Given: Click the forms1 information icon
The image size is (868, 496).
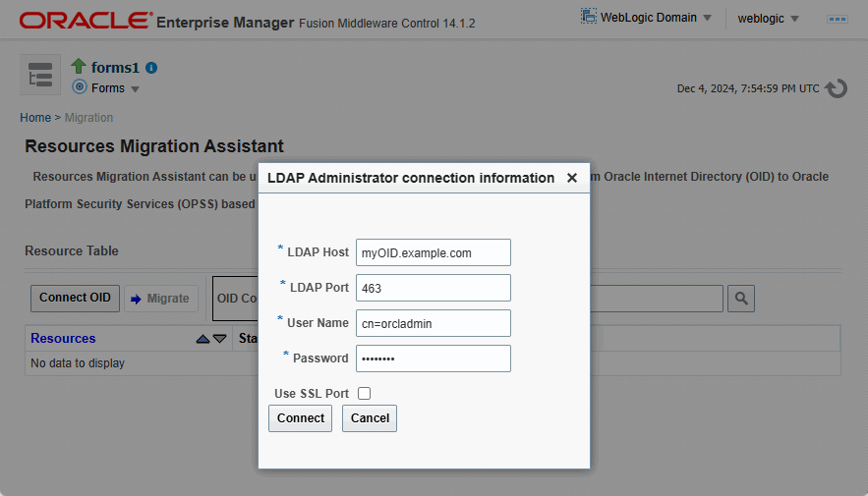Looking at the screenshot, I should [151, 68].
